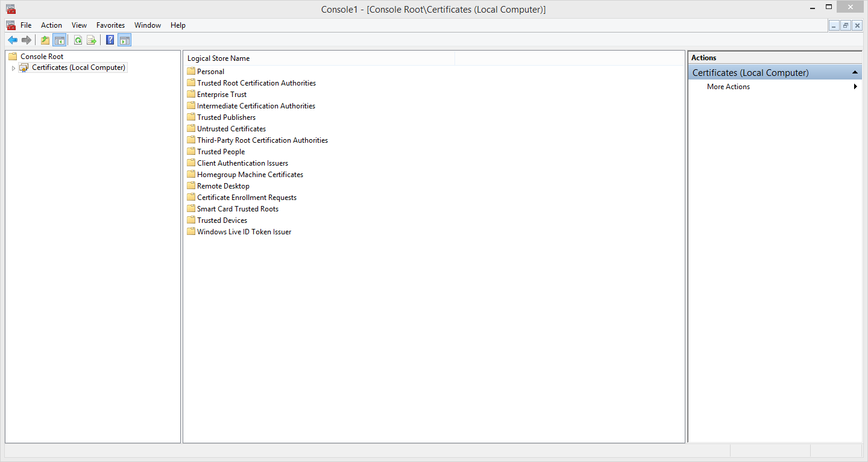
Task: Expand the More Actions submenu arrow
Action: tap(855, 87)
